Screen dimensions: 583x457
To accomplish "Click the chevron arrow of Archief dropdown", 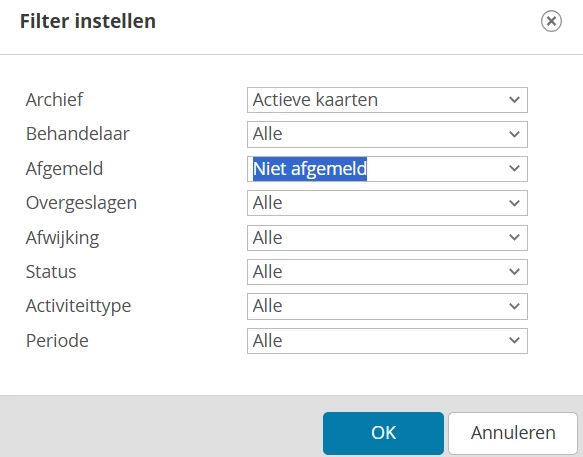I will [x=514, y=100].
